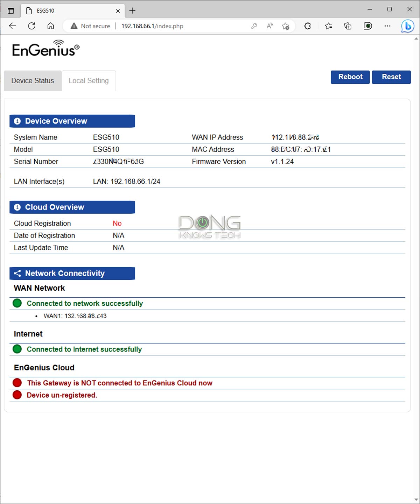Click the scrollbar up arrow
The width and height of the screenshot is (420, 504).
click(x=416, y=38)
